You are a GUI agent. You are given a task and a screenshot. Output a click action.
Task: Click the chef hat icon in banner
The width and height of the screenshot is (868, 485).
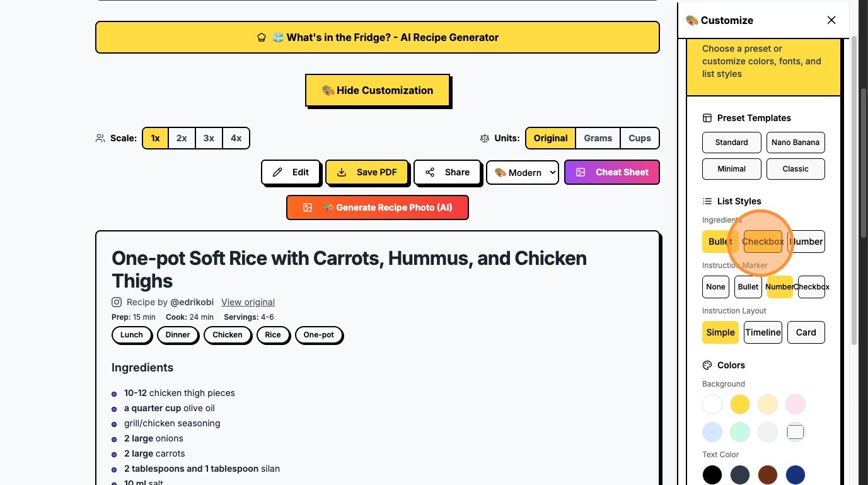[x=262, y=37]
